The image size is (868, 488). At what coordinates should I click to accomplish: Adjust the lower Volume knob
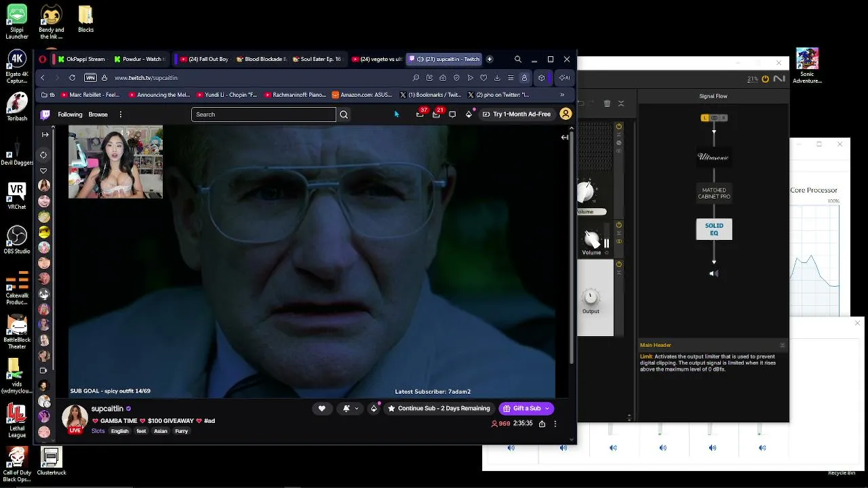pyautogui.click(x=592, y=239)
